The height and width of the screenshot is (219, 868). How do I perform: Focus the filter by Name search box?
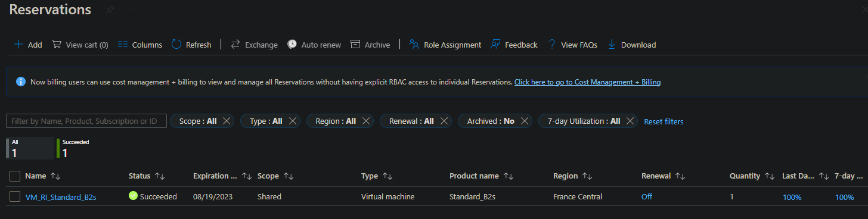86,121
